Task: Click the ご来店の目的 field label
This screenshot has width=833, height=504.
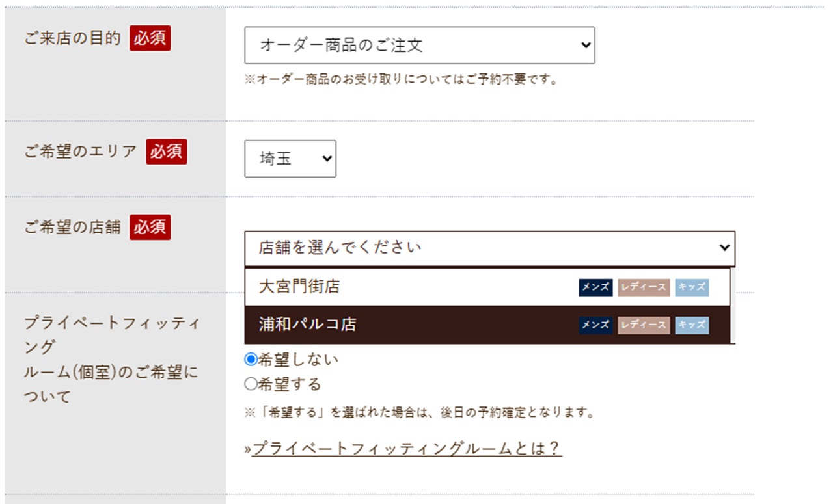Action: pos(72,38)
